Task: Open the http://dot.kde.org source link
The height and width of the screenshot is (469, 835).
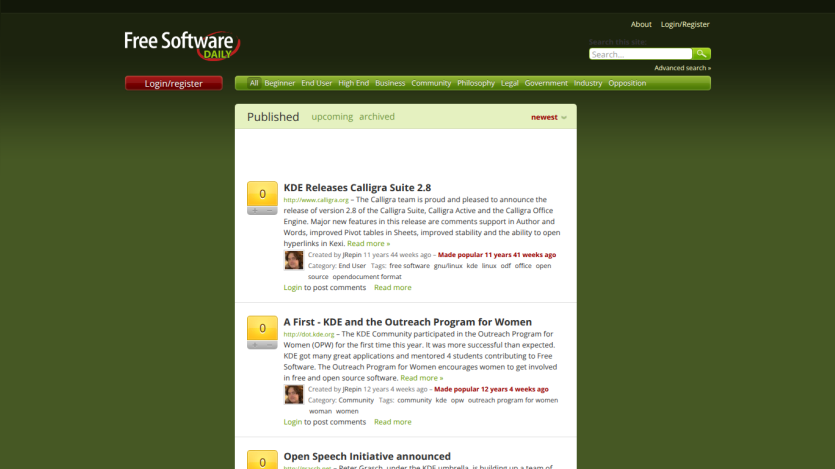Action: [x=309, y=334]
